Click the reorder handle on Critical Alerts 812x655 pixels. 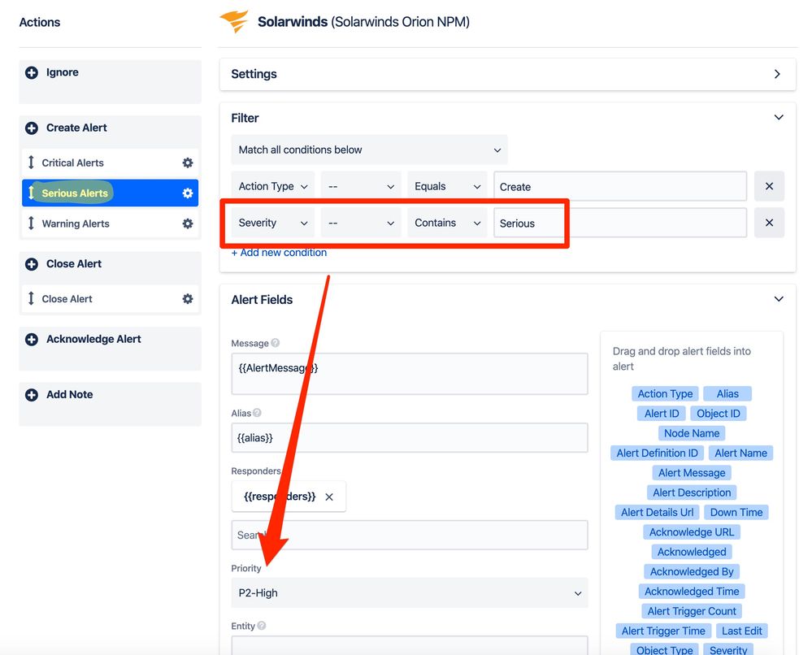coord(31,163)
